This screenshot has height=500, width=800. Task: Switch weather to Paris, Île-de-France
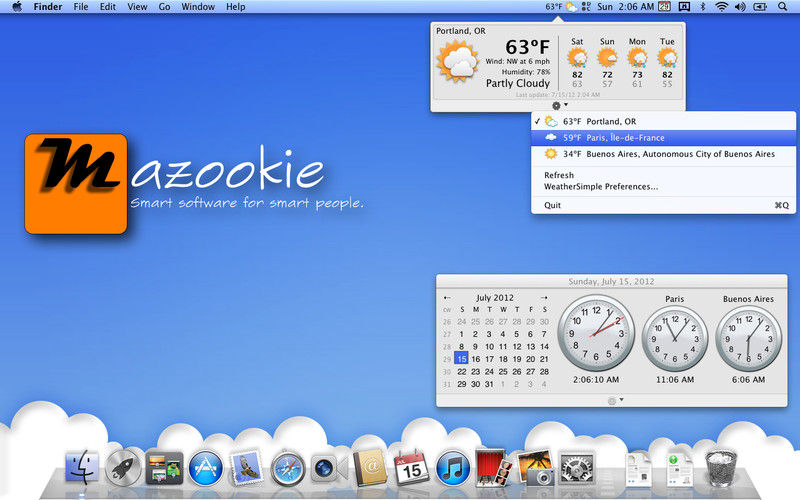[x=663, y=138]
